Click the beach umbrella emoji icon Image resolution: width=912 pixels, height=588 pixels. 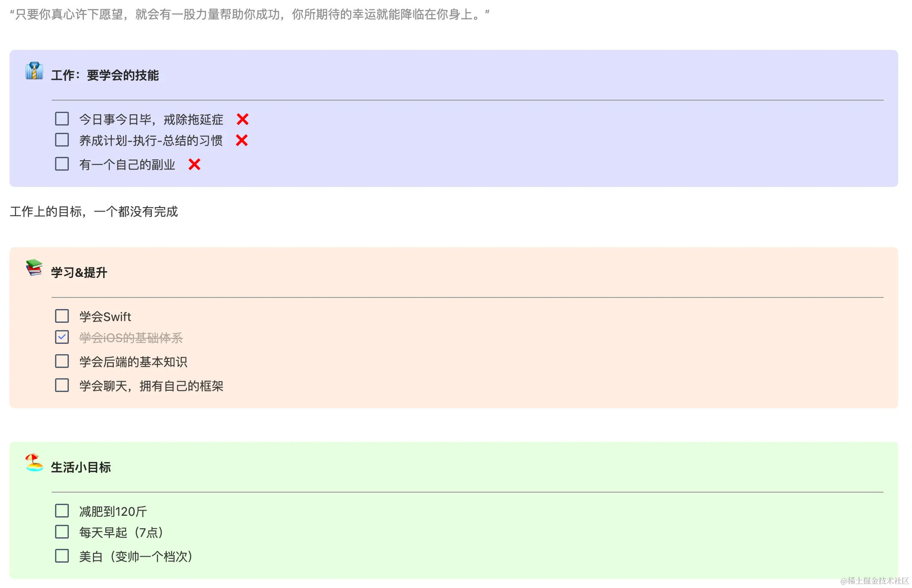[34, 463]
